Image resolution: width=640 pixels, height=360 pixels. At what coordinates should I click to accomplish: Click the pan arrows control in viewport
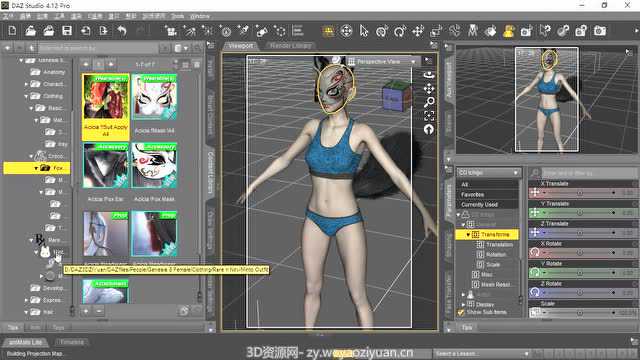429,89
